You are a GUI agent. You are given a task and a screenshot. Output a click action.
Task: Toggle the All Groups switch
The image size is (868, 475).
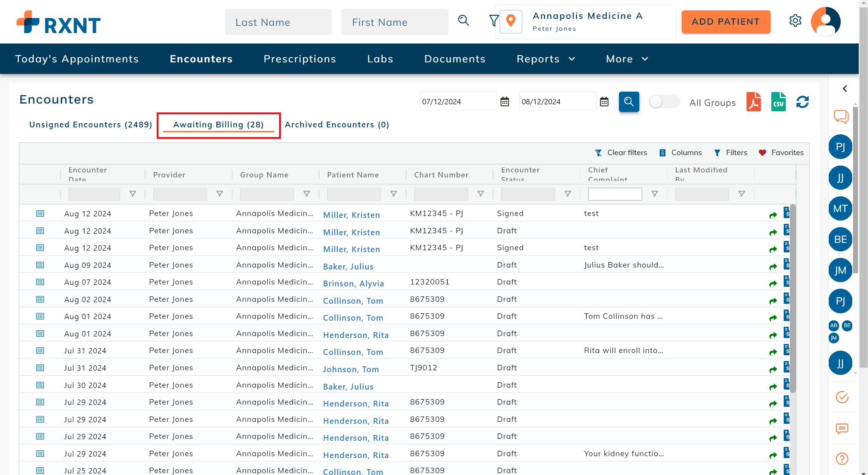[x=664, y=102]
